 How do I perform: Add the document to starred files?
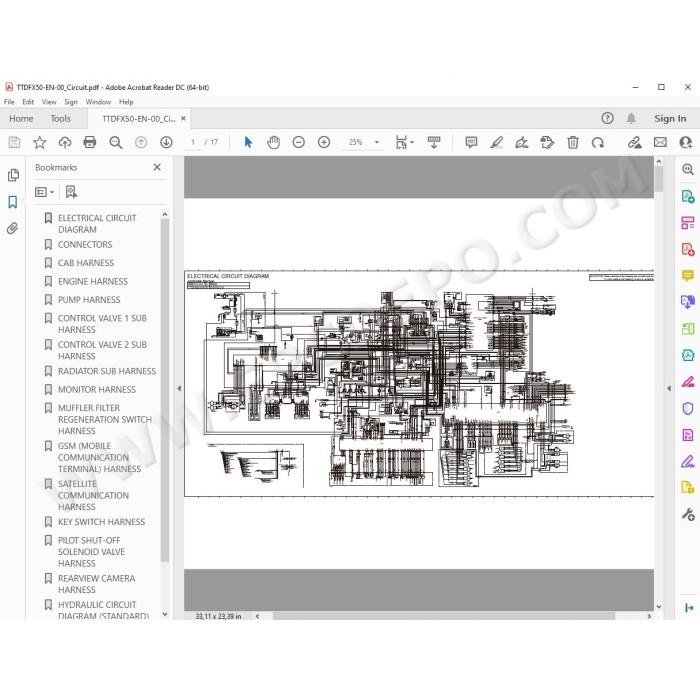coord(39,142)
